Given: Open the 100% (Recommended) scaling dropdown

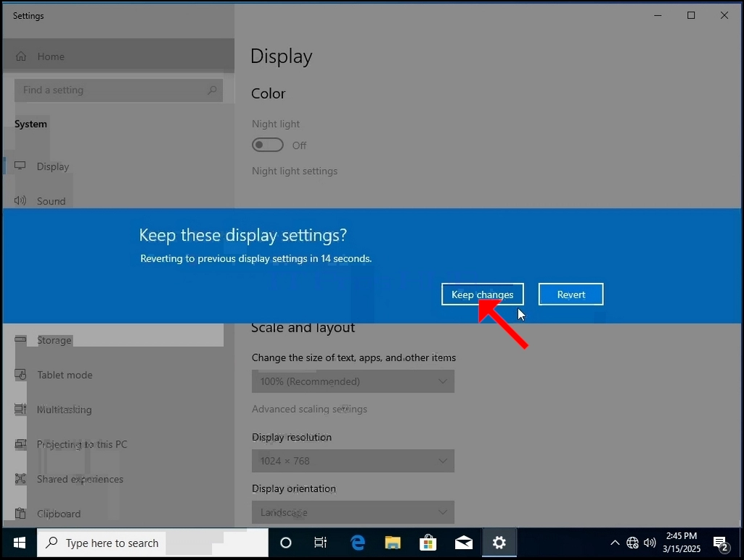Looking at the screenshot, I should 353,382.
